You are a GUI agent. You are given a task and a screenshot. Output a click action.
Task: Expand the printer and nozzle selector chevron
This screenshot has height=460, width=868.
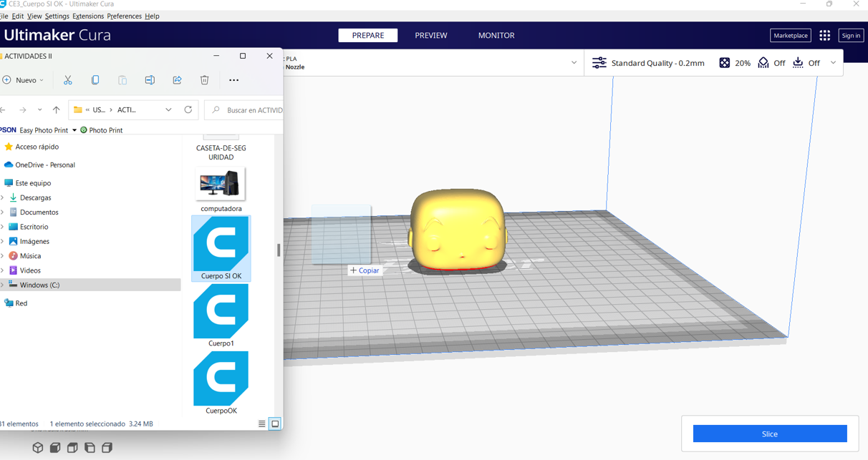pos(574,63)
